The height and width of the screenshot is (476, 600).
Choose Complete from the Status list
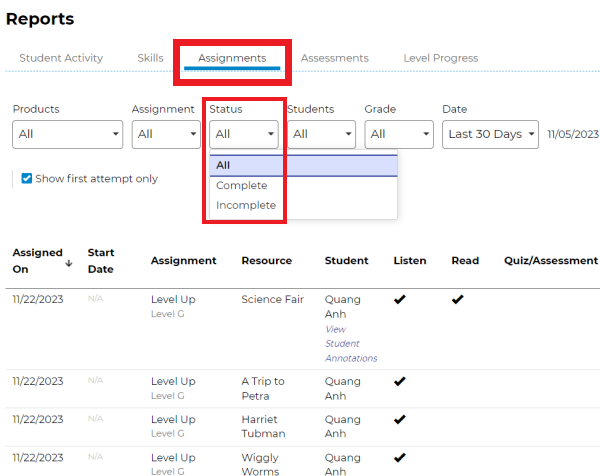pos(242,185)
